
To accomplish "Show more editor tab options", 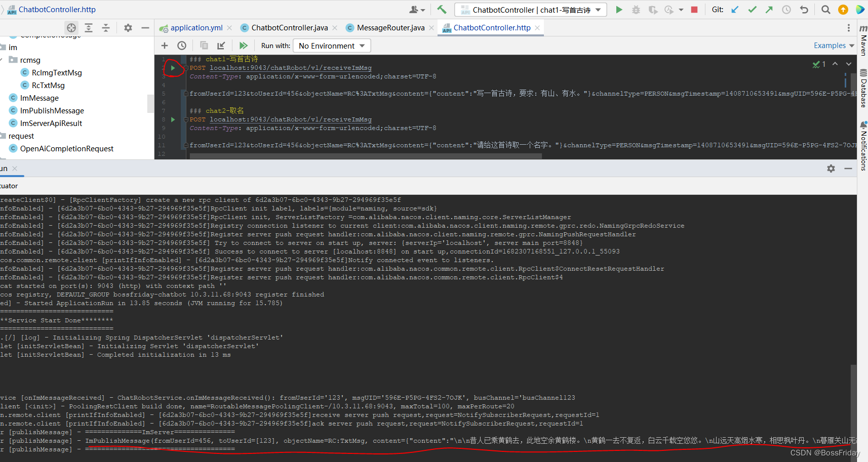I will [849, 28].
